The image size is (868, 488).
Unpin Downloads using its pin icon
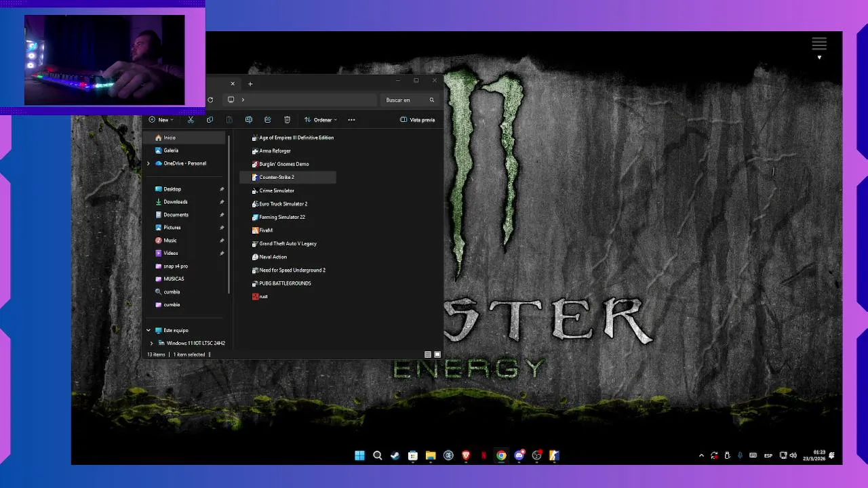point(222,202)
